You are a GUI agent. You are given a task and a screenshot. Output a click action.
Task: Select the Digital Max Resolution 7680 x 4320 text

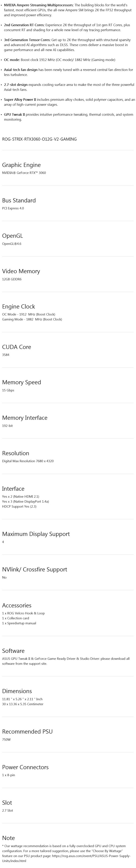(28, 461)
